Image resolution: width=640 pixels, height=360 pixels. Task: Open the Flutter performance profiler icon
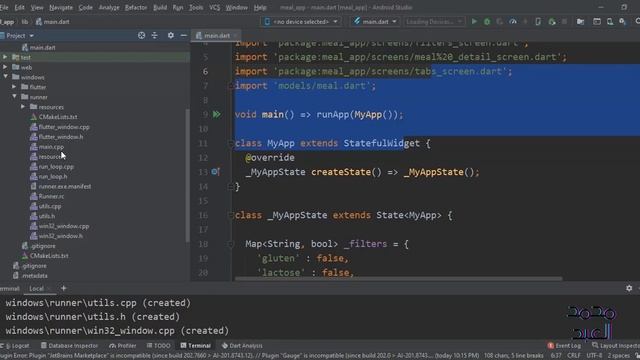pos(513,21)
